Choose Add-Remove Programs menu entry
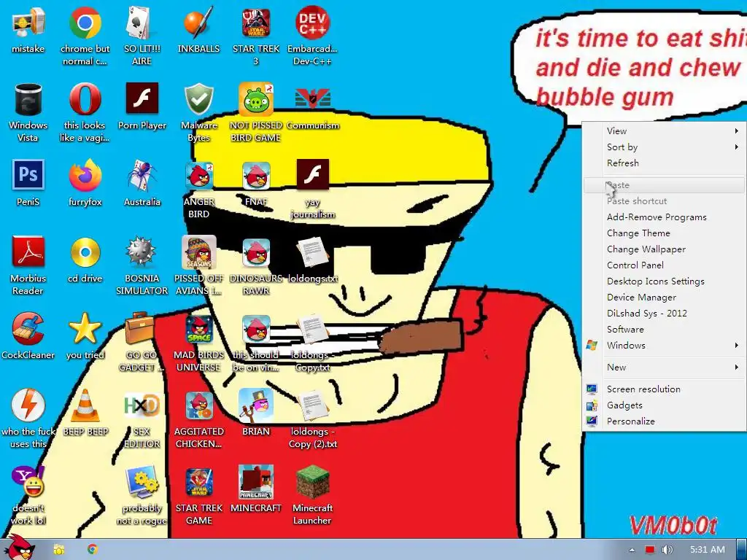This screenshot has height=560, width=747. 664,217
